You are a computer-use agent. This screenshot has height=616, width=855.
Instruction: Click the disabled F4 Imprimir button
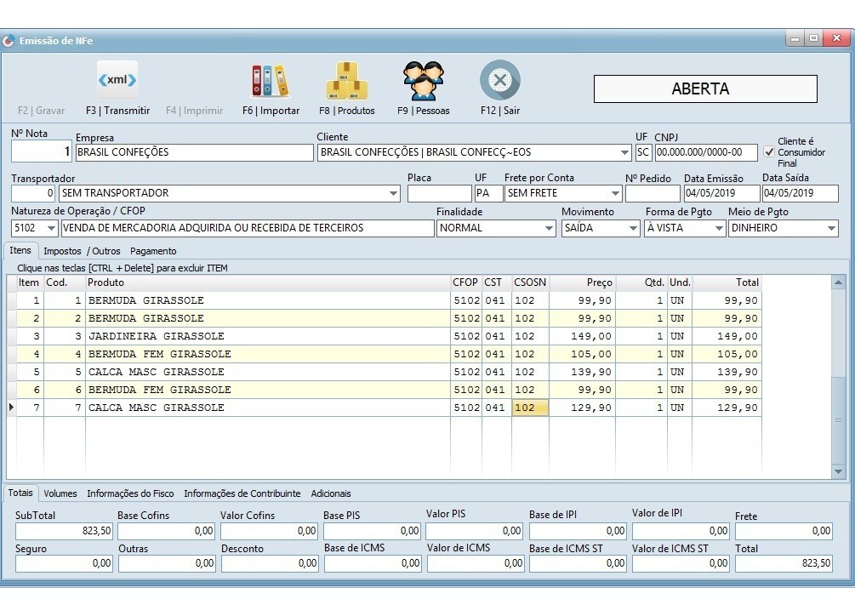(194, 110)
